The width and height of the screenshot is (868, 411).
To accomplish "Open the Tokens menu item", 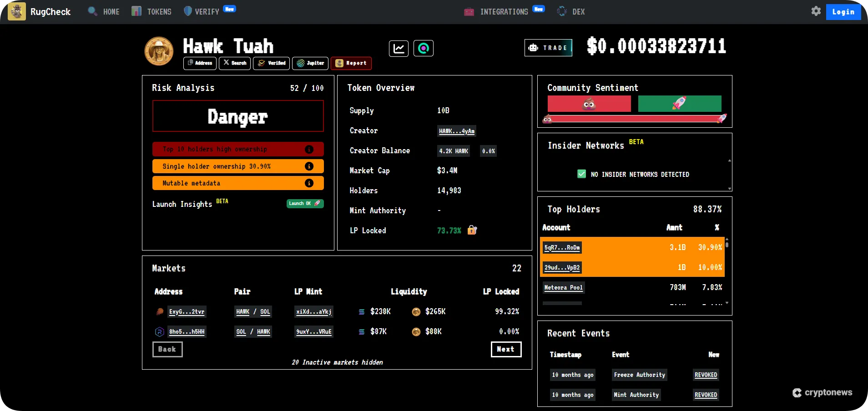I will [151, 12].
